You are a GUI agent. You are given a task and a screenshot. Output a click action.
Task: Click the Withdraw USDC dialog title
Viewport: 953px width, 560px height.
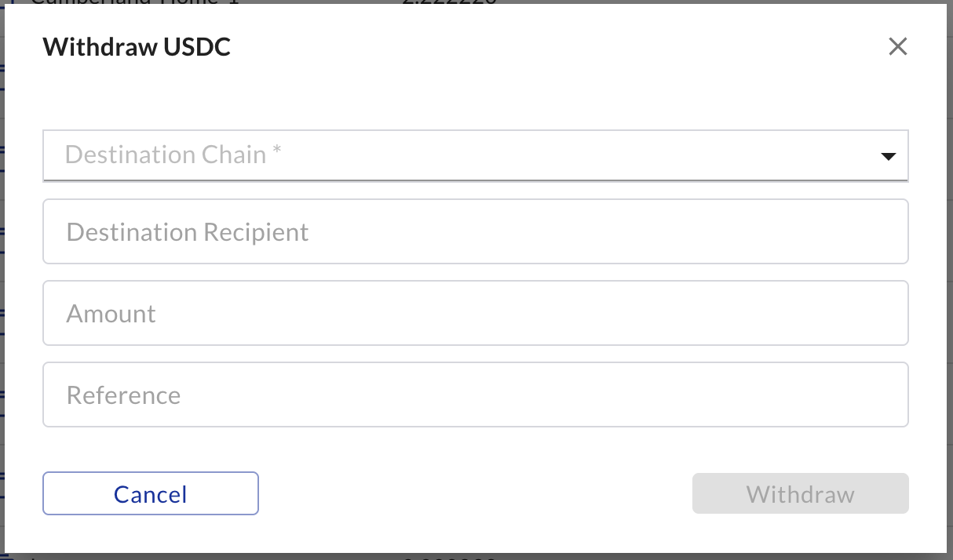(x=137, y=47)
